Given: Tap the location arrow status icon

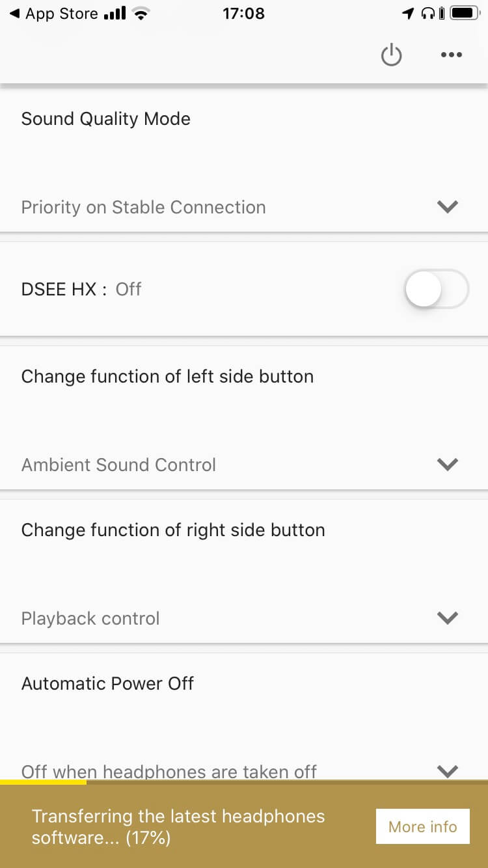Looking at the screenshot, I should pyautogui.click(x=408, y=14).
